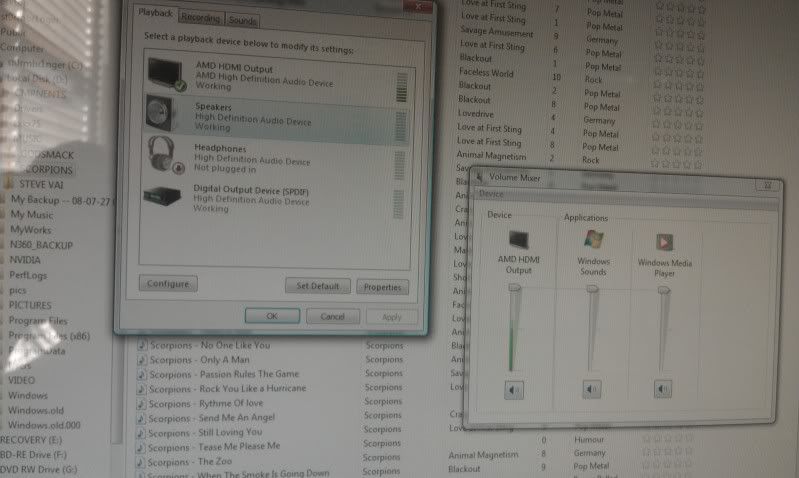The width and height of the screenshot is (799, 478).
Task: Click music icon beside Passion Rules The Game
Action: (142, 375)
